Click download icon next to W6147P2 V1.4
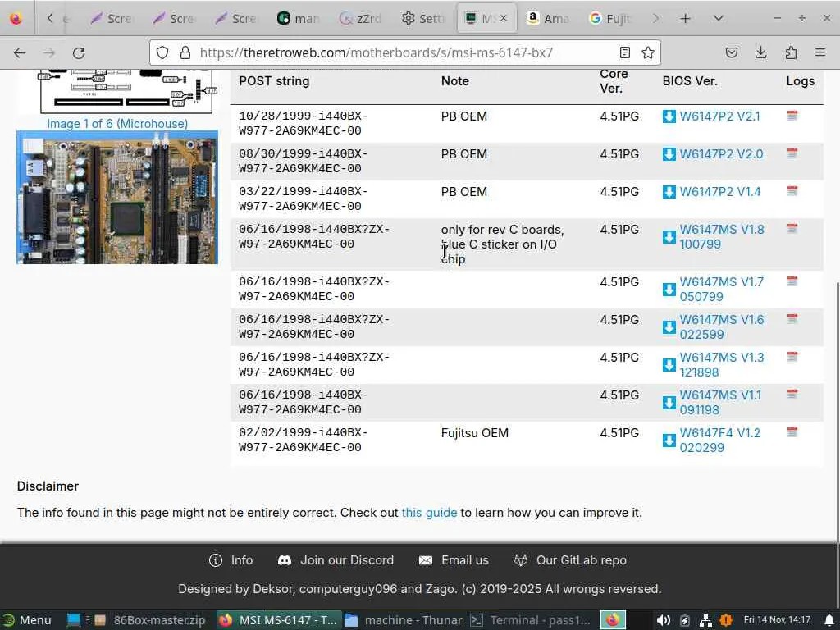This screenshot has width=840, height=630. pos(669,192)
